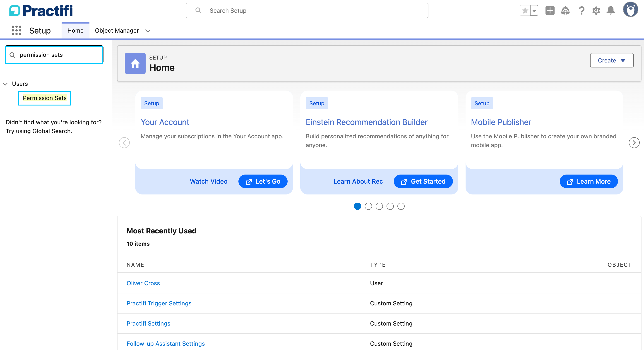Click the NAME column header
The height and width of the screenshot is (350, 644).
coord(135,265)
